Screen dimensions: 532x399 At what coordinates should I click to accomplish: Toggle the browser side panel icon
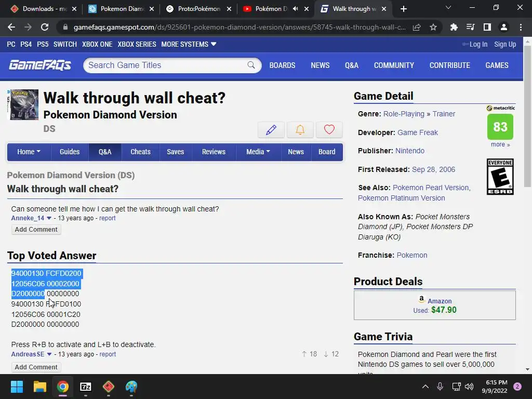pos(487,27)
